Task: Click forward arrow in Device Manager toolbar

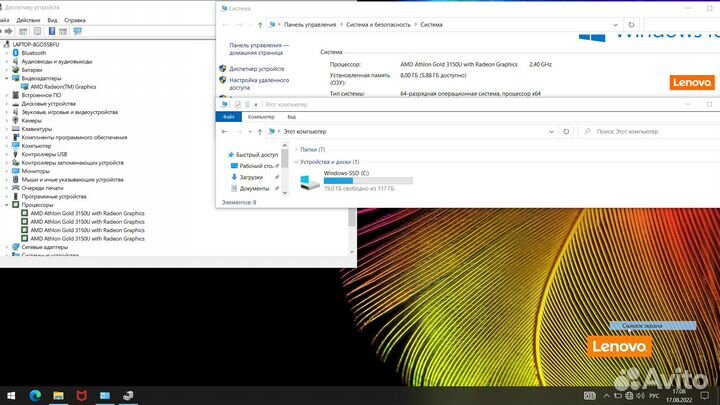Action: 8,31
